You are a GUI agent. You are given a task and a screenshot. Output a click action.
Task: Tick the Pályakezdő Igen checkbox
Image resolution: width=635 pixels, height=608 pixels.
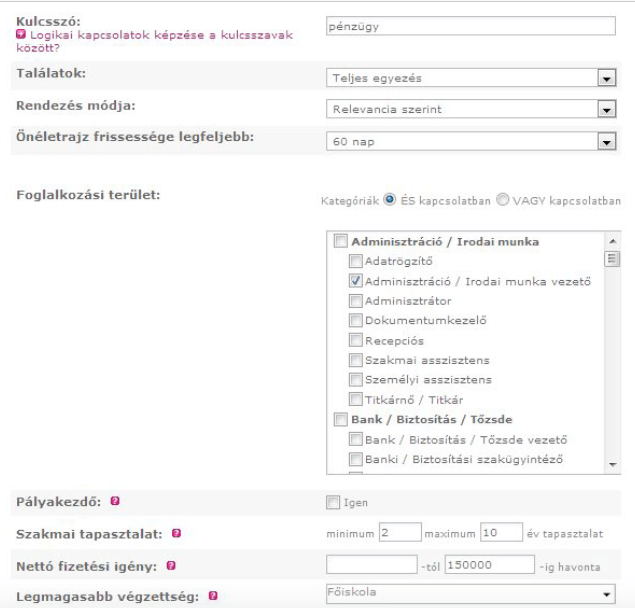pyautogui.click(x=333, y=501)
